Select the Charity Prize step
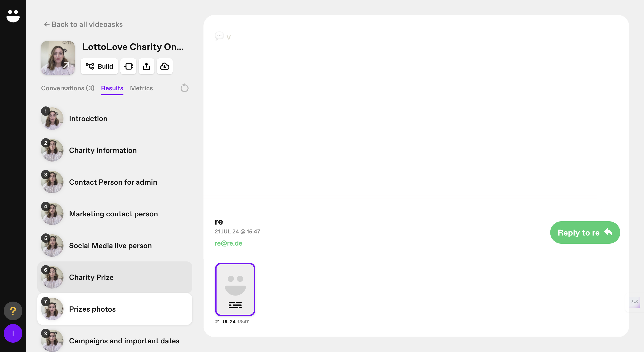This screenshot has height=352, width=644. tap(91, 277)
